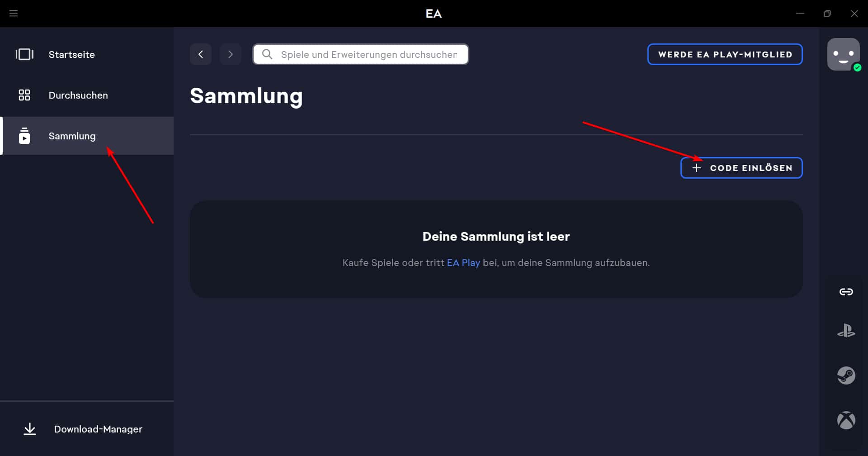The height and width of the screenshot is (456, 868).
Task: Focus the game search field
Action: tap(361, 54)
